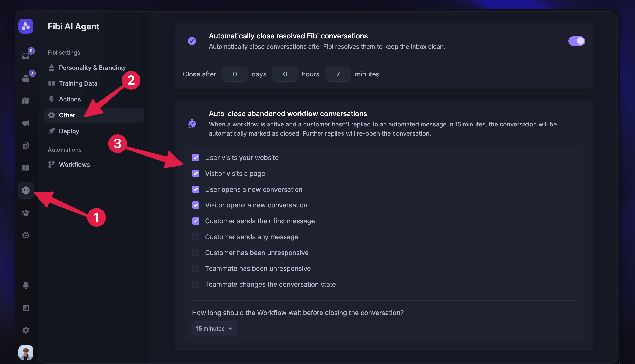
Task: Open the globe language icon
Action: point(26,235)
